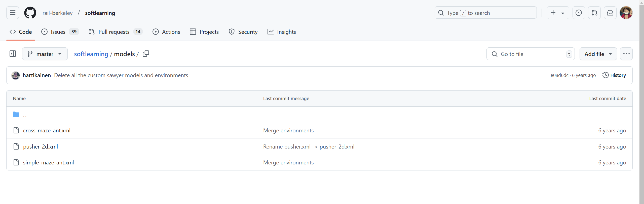
Task: Open the cross_maze_ant.xml file
Action: 47,130
